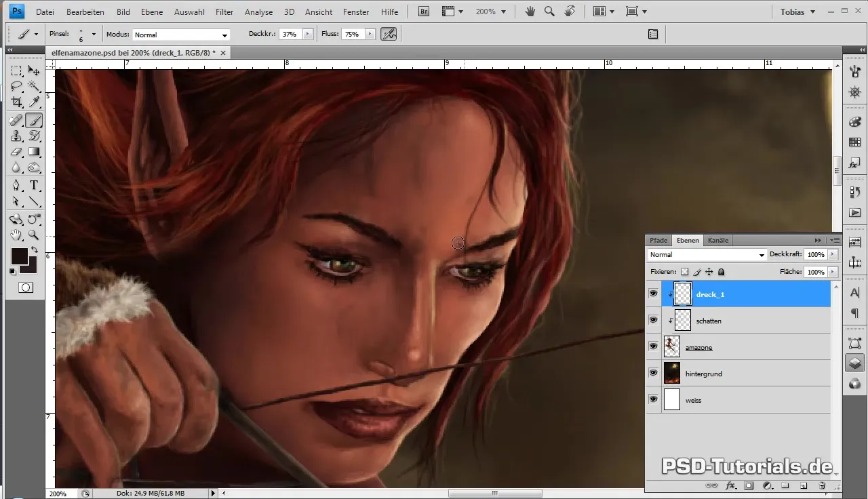
Task: Close the elfenamazone.psd document tab
Action: (223, 52)
